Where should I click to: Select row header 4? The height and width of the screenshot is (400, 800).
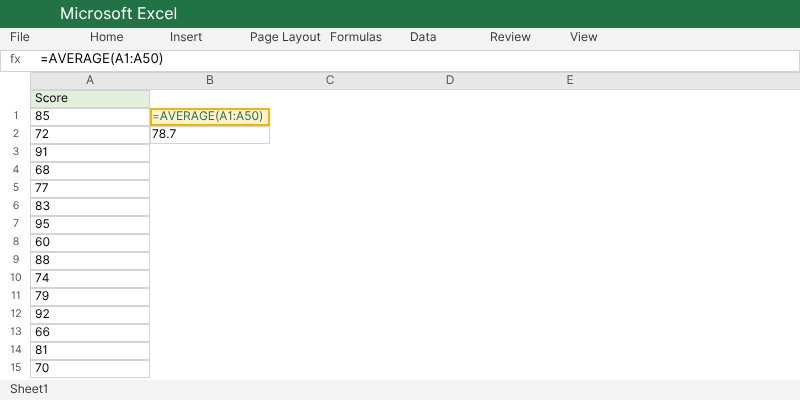click(x=15, y=169)
